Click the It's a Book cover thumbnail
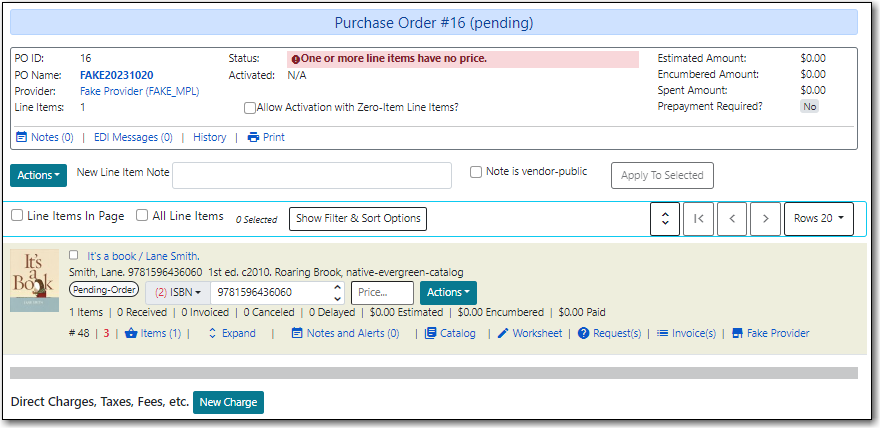This screenshot has height=428, width=880. tap(34, 280)
